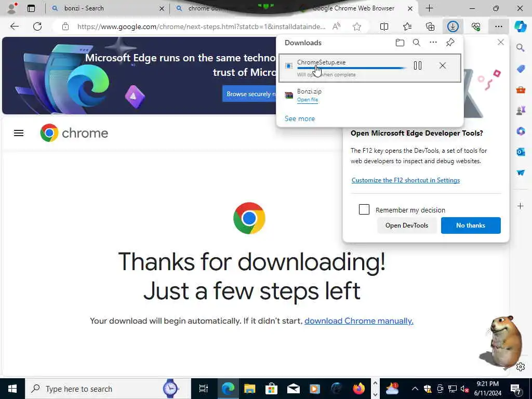The image size is (532, 399).
Task: Add page to favorites with star icon
Action: pos(356,26)
